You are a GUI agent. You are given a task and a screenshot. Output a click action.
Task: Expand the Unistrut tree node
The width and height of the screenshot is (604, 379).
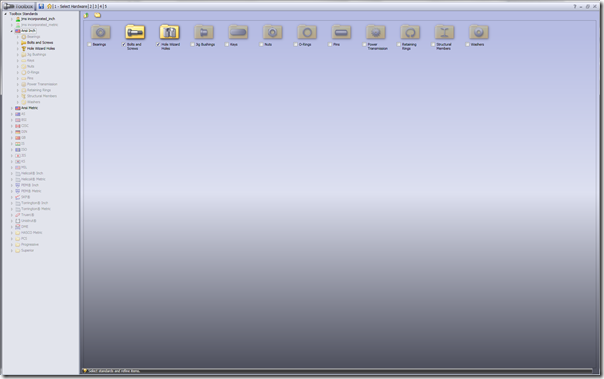click(x=12, y=221)
